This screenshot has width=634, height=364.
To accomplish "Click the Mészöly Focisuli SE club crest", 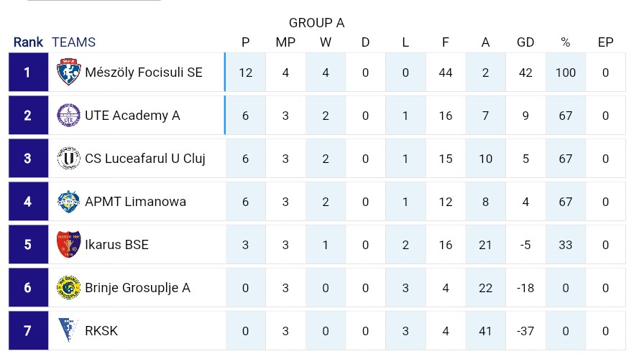I will pos(69,72).
